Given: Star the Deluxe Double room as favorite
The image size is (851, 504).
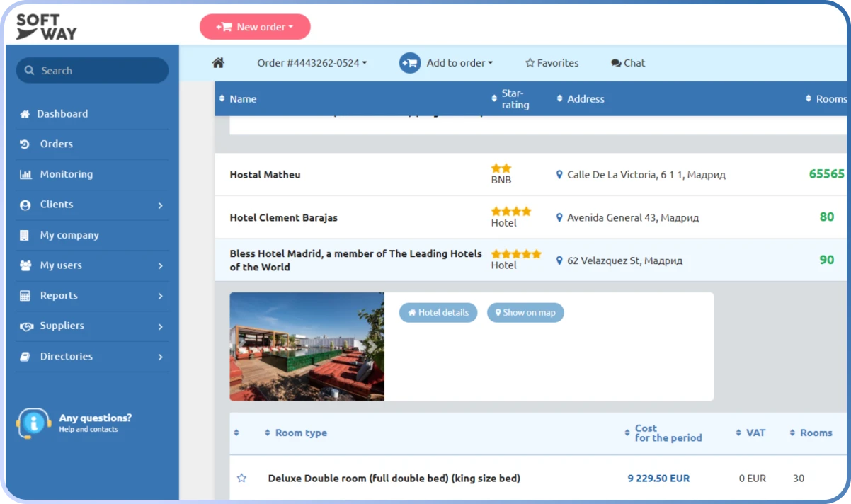Looking at the screenshot, I should 241,479.
